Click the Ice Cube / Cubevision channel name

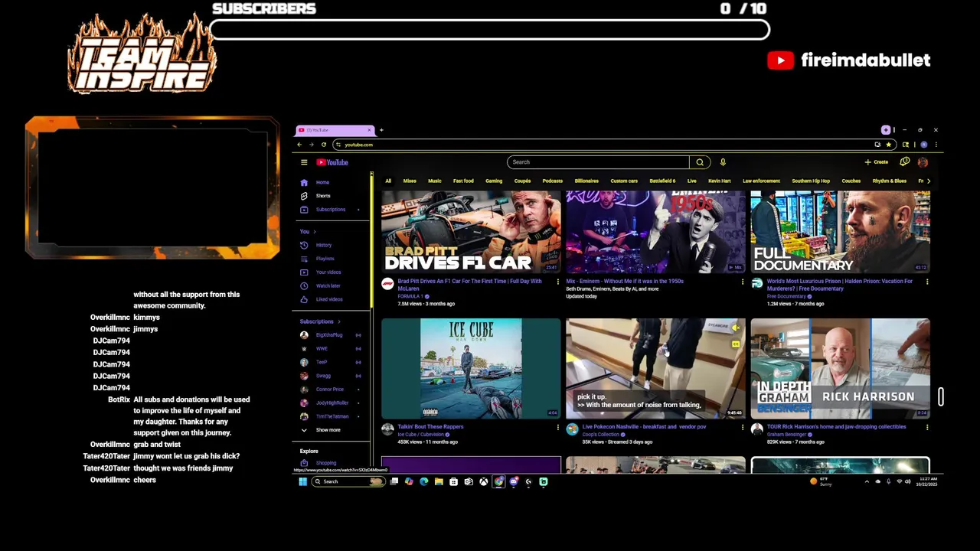click(x=420, y=435)
